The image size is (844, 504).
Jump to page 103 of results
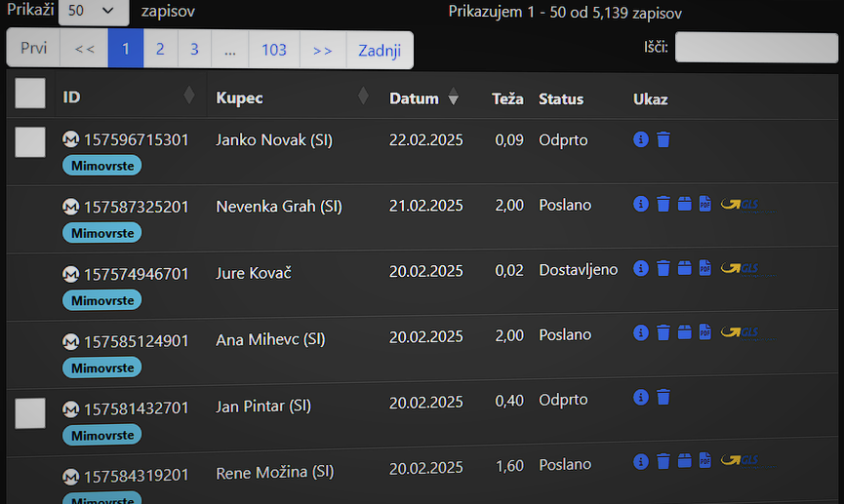pyautogui.click(x=274, y=50)
